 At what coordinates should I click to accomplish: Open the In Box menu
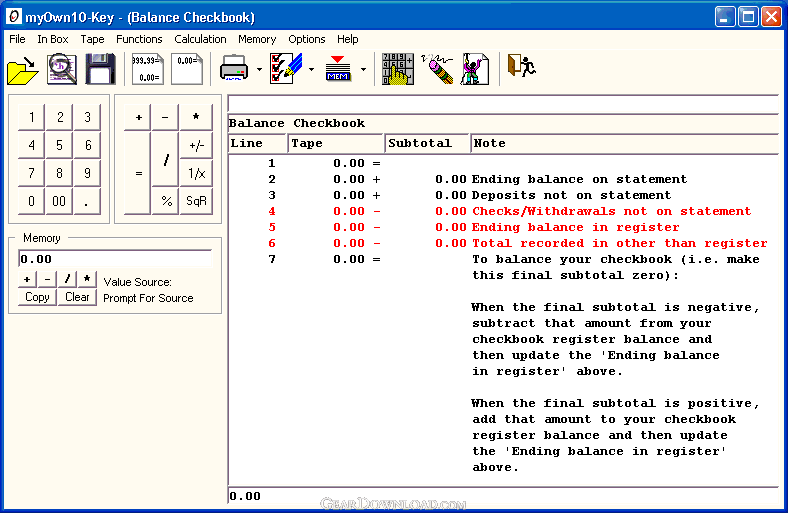click(x=53, y=39)
